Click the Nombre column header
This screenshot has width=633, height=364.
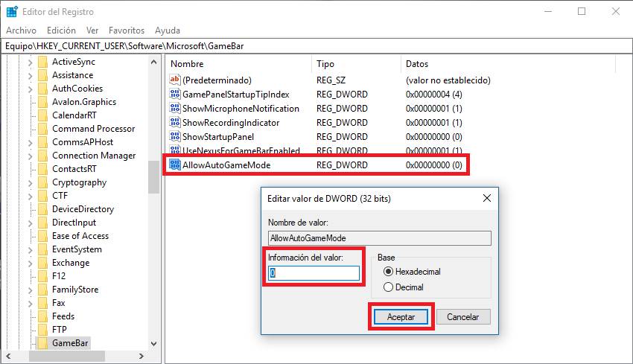point(238,64)
